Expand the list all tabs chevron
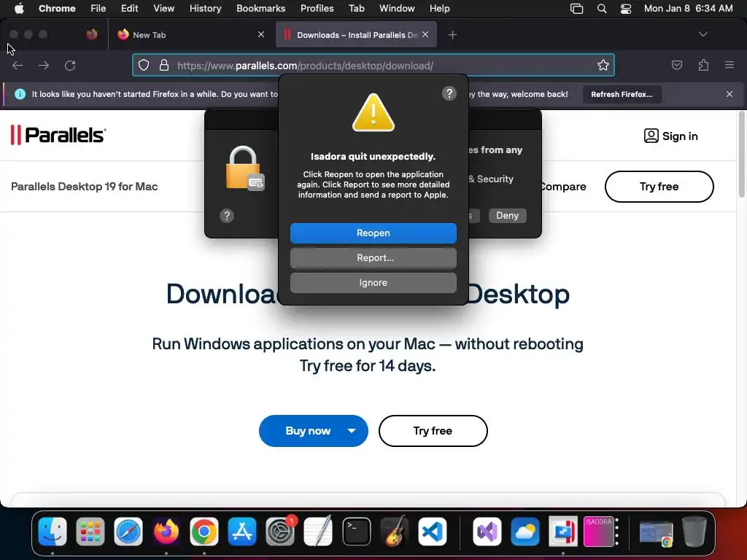The width and height of the screenshot is (747, 560). (703, 34)
